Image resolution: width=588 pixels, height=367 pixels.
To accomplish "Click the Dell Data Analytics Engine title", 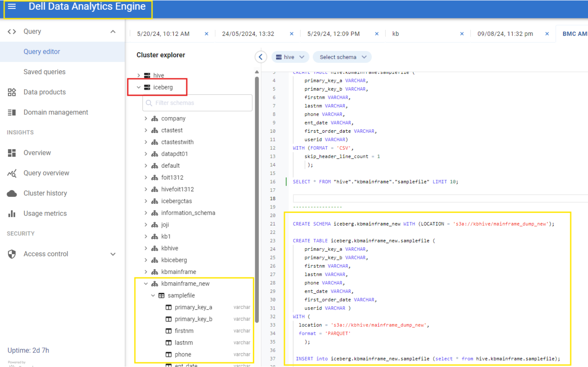I will point(87,6).
